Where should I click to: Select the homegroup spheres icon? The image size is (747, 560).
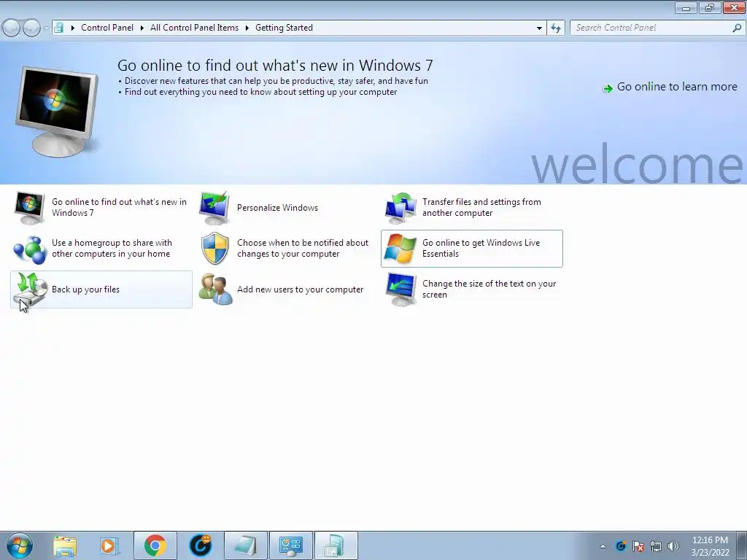click(29, 249)
